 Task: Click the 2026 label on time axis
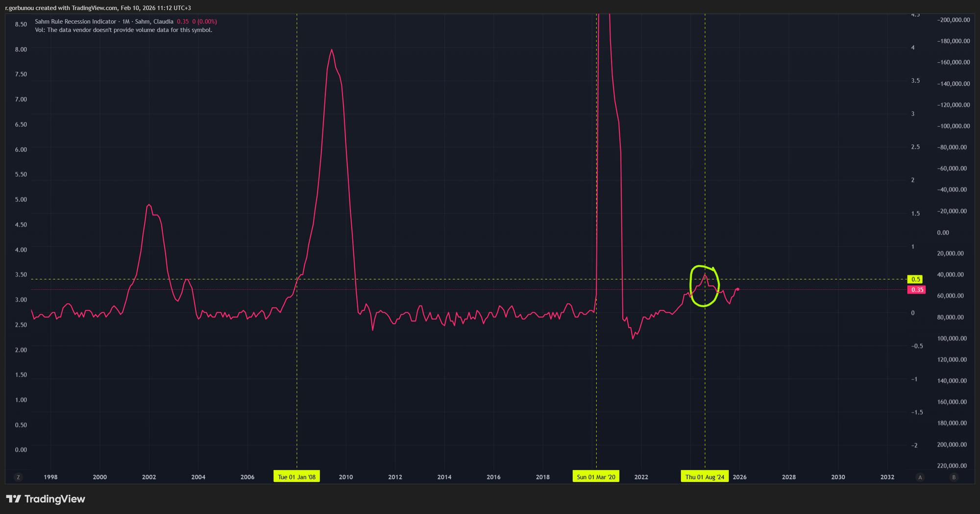tap(739, 477)
